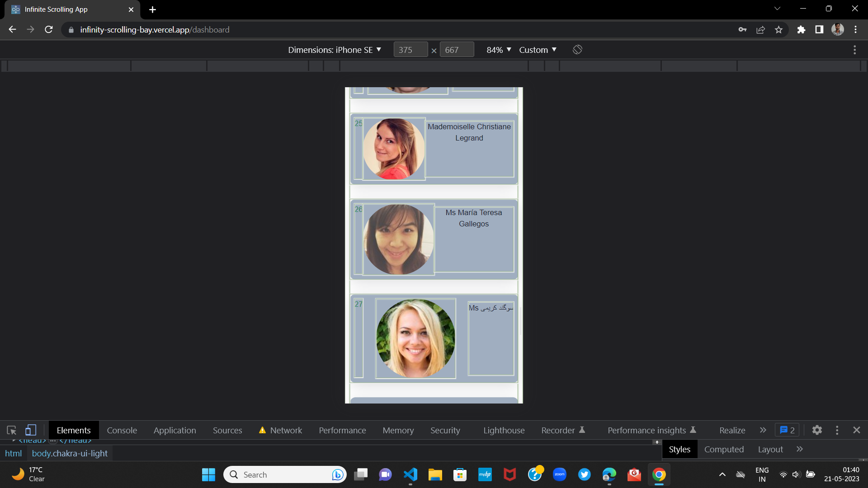868x488 pixels.
Task: Click the issues counter icon in DevTools
Action: click(x=786, y=430)
